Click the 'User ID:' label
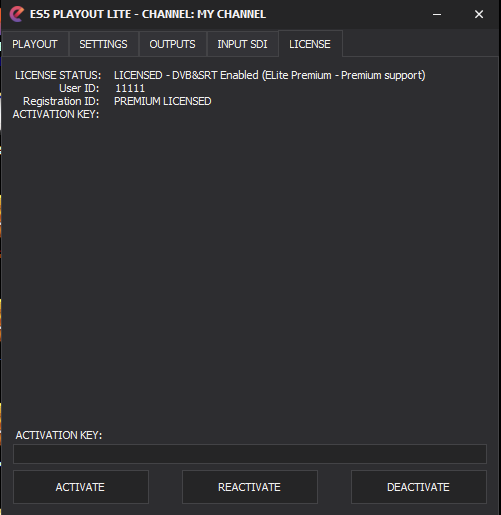Viewport: 501px width, 515px height. coord(79,88)
